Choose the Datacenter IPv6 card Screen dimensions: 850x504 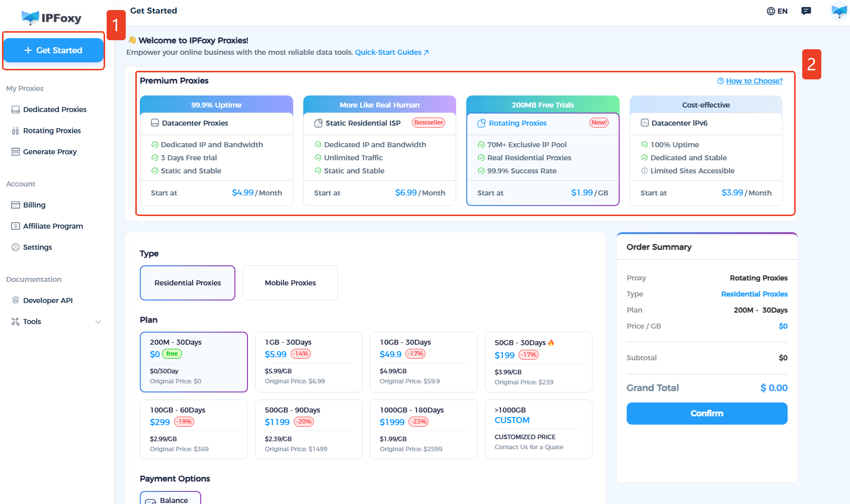click(706, 150)
